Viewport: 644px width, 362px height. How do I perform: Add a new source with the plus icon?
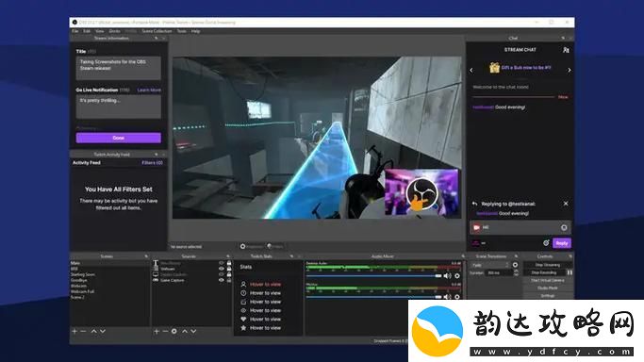click(x=157, y=331)
